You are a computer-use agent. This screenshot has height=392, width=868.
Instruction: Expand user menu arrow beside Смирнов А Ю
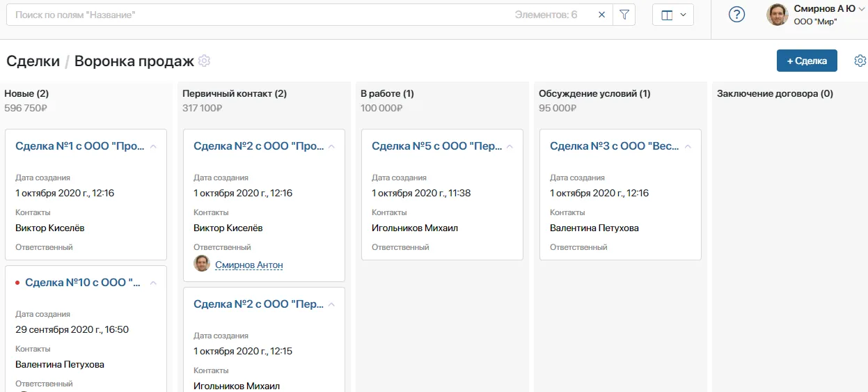pyautogui.click(x=860, y=9)
